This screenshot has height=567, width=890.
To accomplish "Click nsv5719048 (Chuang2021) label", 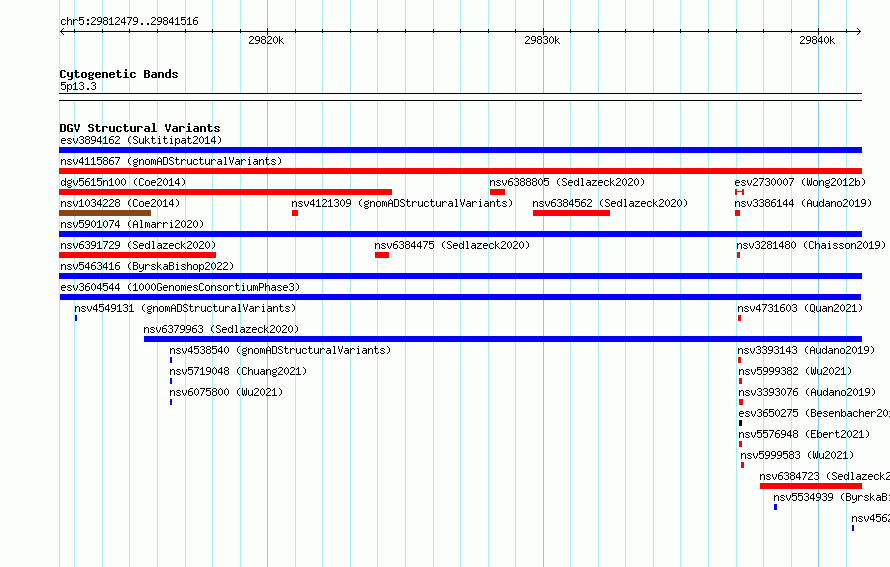I will click(238, 371).
